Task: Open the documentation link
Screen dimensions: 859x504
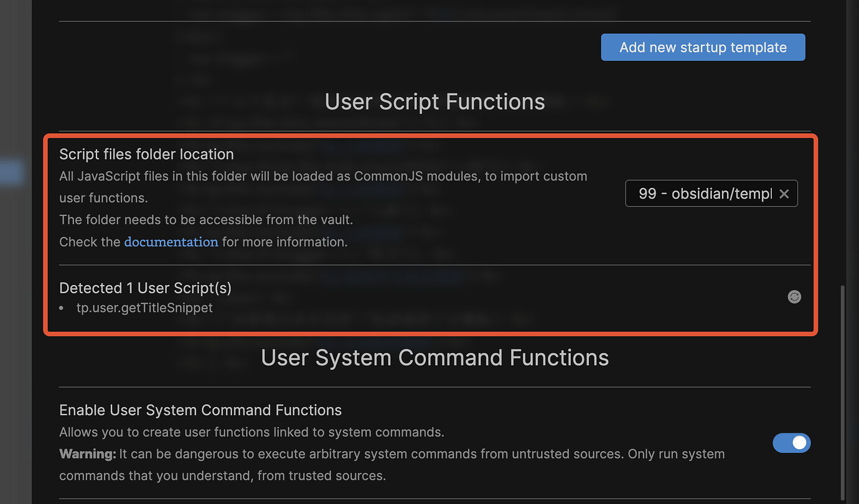Action: pos(171,241)
